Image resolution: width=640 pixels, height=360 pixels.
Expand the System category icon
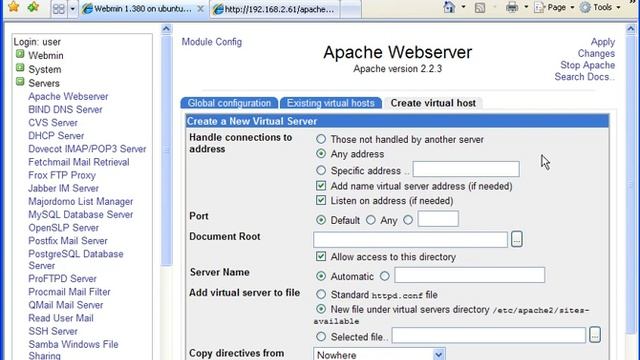20,68
